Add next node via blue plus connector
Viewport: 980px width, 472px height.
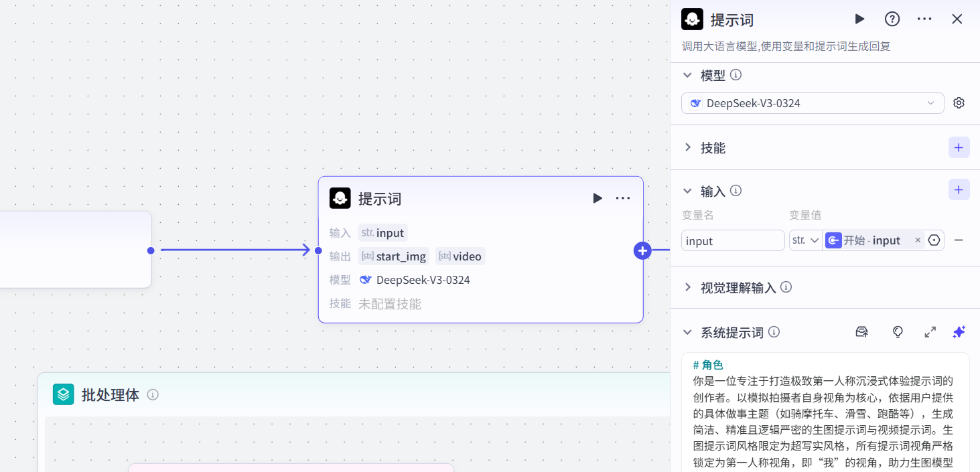(x=642, y=250)
